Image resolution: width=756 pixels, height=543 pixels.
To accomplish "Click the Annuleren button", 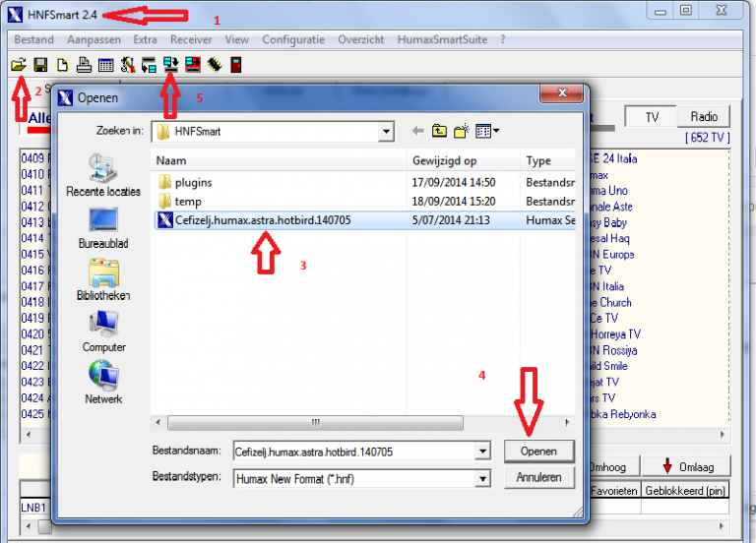I will [x=539, y=477].
